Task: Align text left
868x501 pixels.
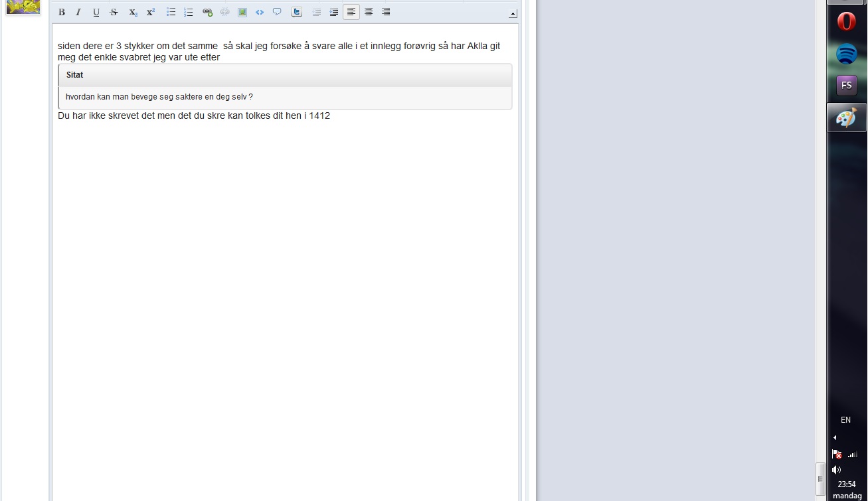Action: (x=351, y=13)
